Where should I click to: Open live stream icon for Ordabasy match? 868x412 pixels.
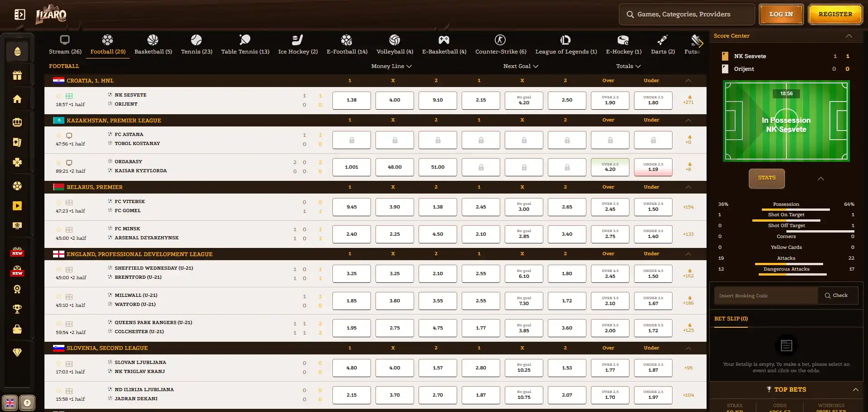tap(69, 163)
